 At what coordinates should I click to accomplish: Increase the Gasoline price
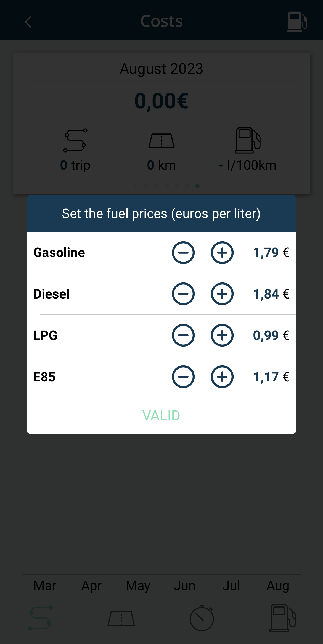(x=222, y=253)
